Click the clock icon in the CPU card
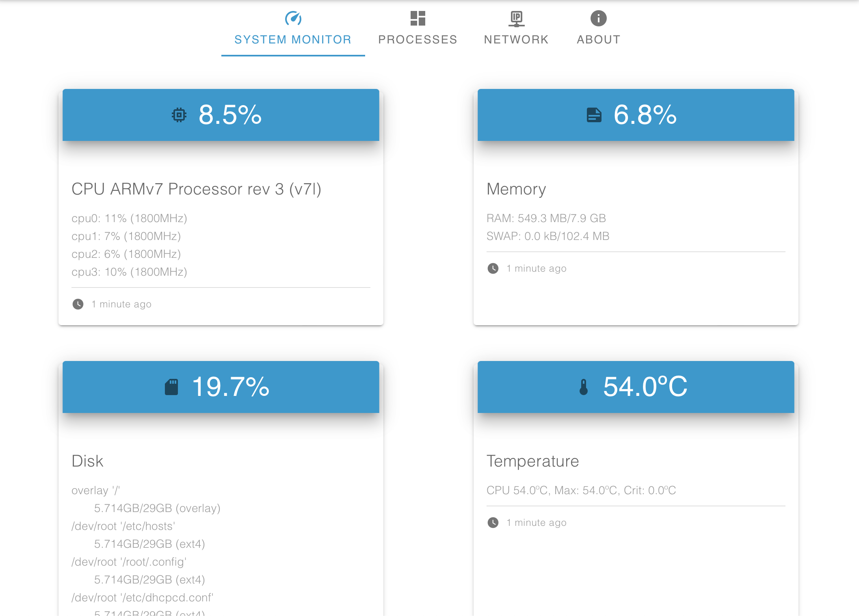 pyautogui.click(x=78, y=304)
